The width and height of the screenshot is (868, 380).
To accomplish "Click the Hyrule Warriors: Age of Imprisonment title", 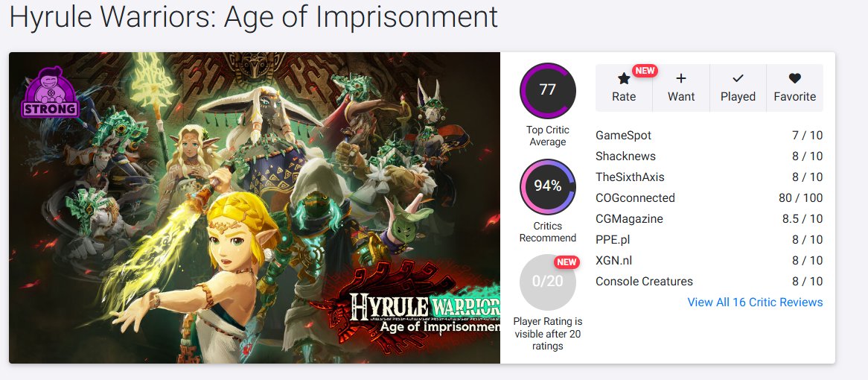I will 253,17.
